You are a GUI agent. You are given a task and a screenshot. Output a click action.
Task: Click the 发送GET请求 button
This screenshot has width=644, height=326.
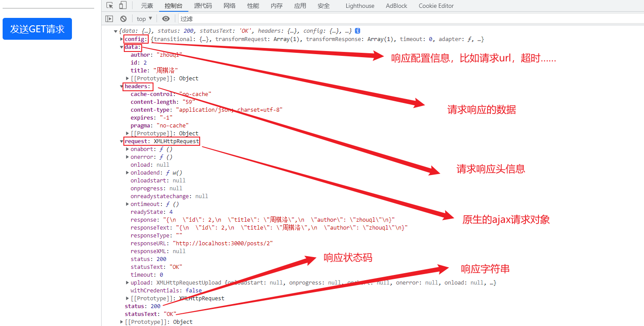coord(37,29)
